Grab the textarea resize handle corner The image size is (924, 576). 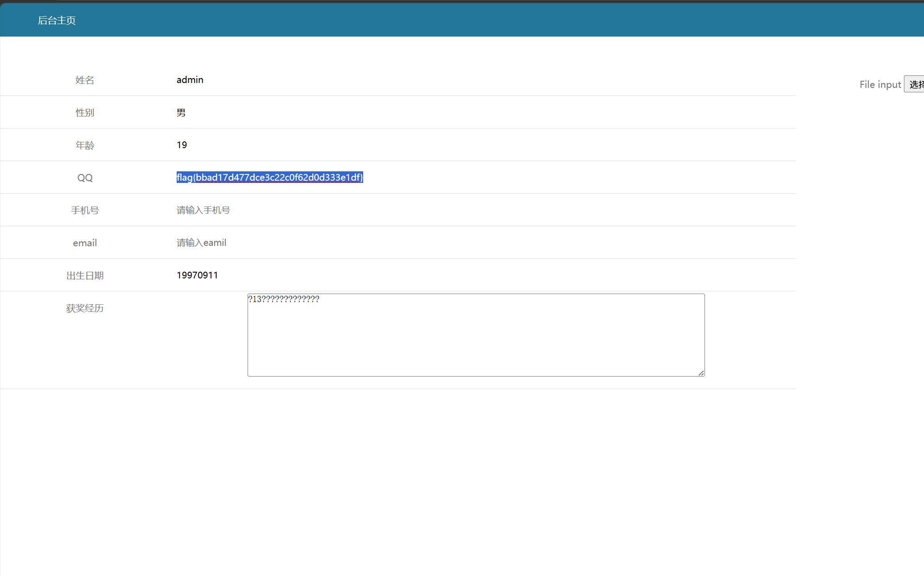701,373
